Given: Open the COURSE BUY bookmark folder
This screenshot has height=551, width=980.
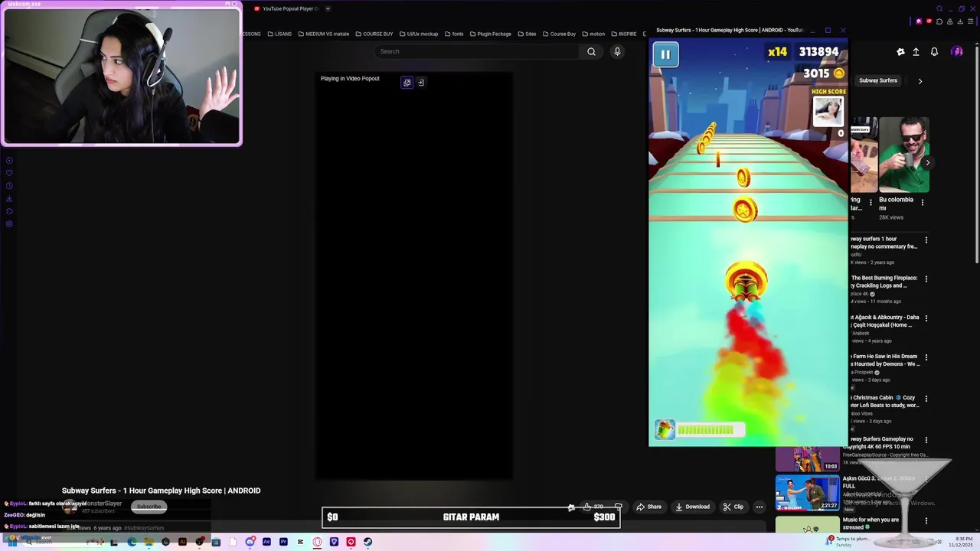Looking at the screenshot, I should tap(374, 34).
